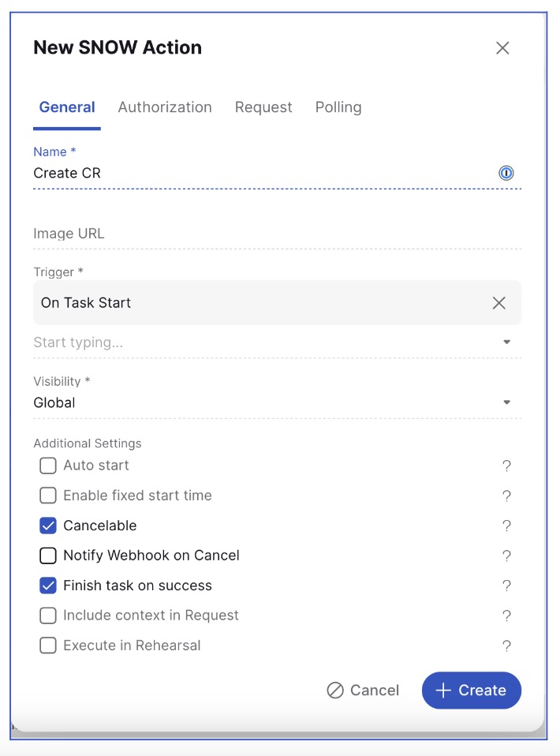The height and width of the screenshot is (756, 560).
Task: Expand the Trigger dropdown arrow
Action: [x=506, y=342]
